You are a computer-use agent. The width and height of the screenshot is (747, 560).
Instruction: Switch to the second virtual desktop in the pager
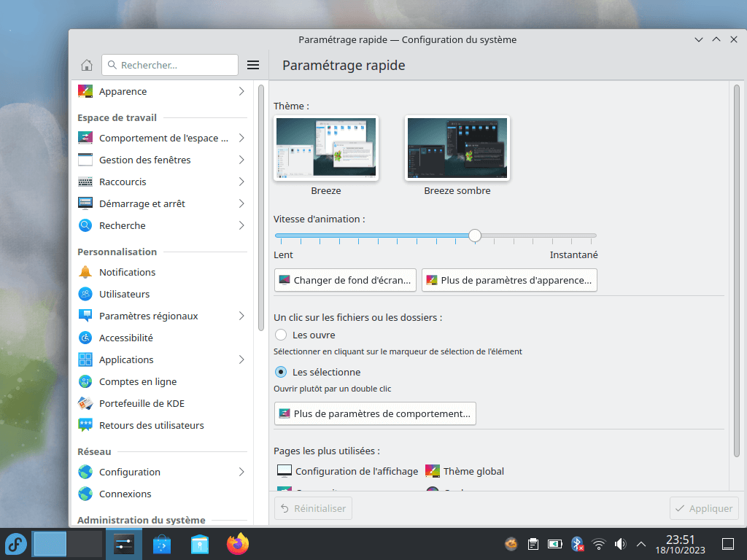coord(85,544)
